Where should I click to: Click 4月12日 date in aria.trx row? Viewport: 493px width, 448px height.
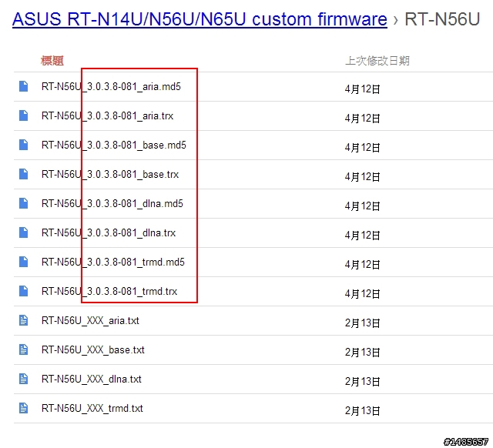363,118
